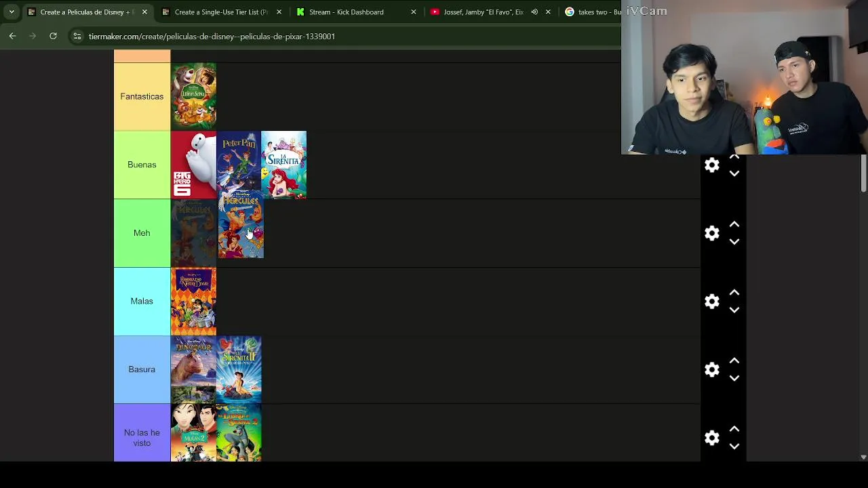Select the No las he visto tier label
The image size is (868, 488).
pyautogui.click(x=142, y=434)
